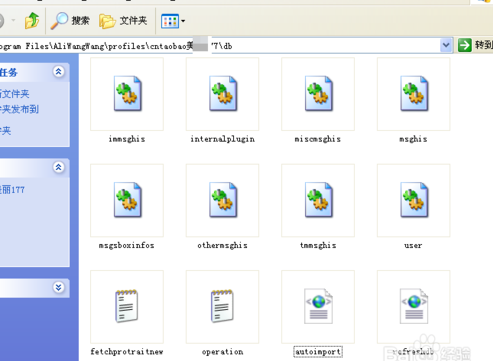Click the fetchprotraitnew file name label
Viewport: 493px width, 361px height.
127,352
